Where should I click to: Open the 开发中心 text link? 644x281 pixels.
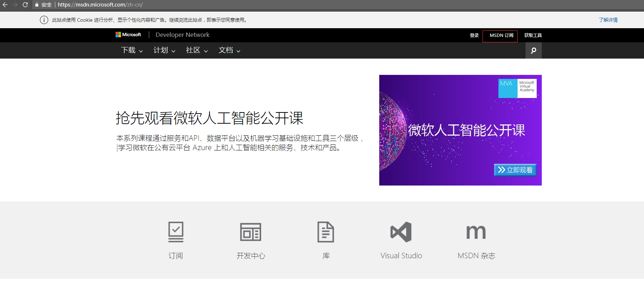pos(251,256)
